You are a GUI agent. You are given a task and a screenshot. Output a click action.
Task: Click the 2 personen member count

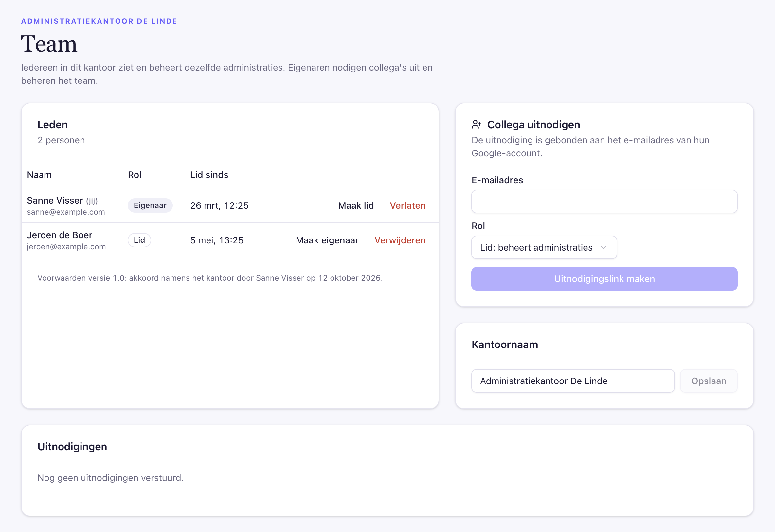point(61,140)
